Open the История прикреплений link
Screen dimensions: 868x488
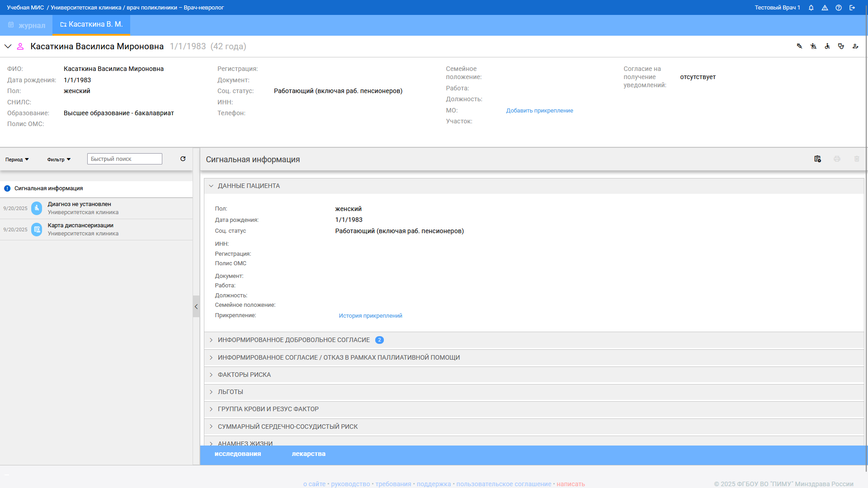[x=370, y=316]
